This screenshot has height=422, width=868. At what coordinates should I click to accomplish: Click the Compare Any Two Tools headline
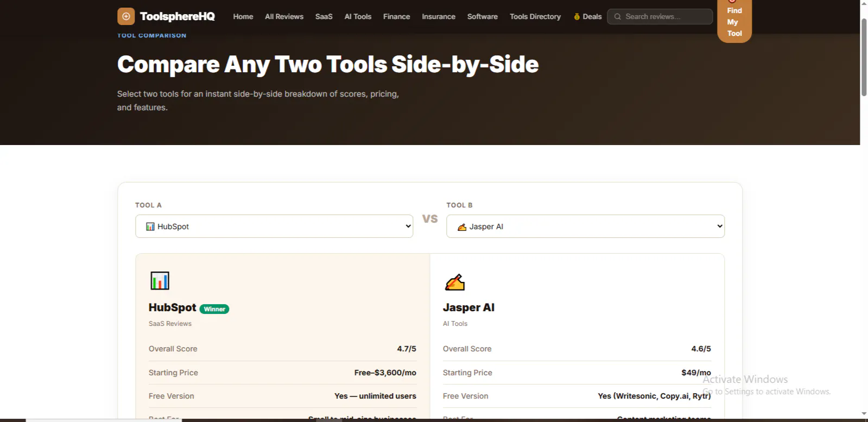click(328, 64)
